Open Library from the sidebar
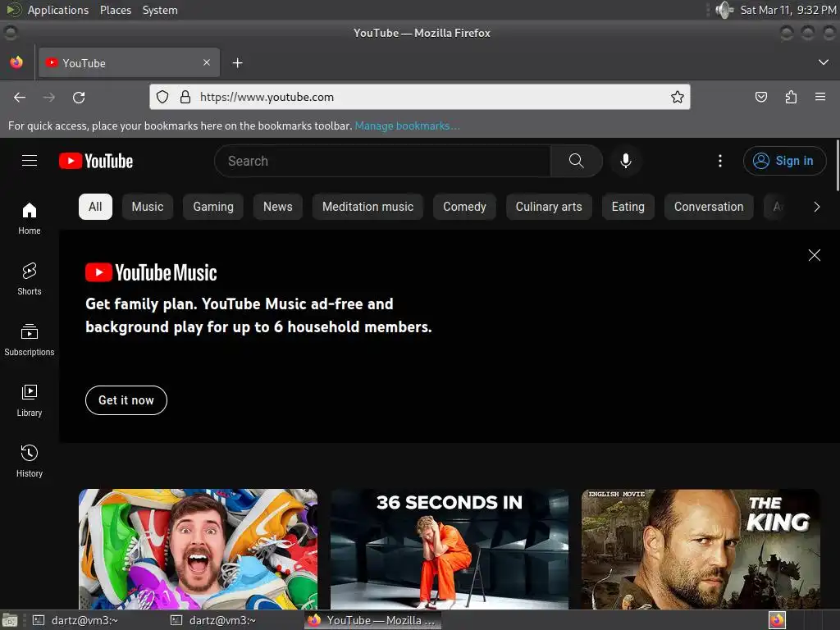 click(x=30, y=400)
